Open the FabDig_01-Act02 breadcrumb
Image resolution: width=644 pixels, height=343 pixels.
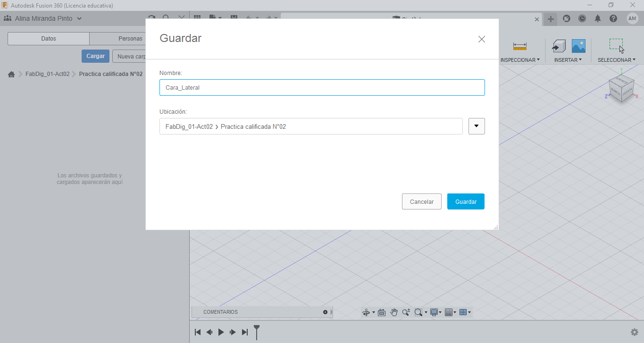coord(48,74)
